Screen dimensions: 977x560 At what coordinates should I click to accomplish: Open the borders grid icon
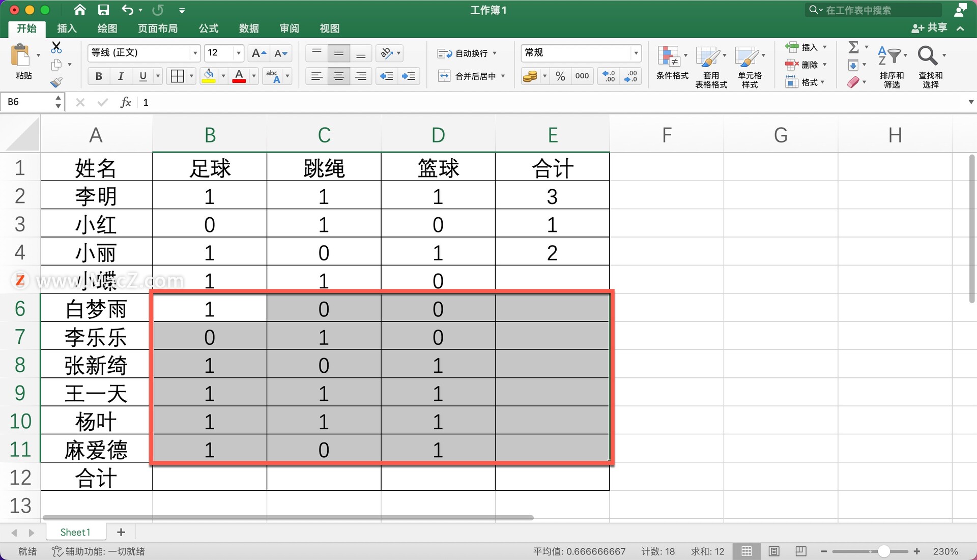[x=178, y=76]
